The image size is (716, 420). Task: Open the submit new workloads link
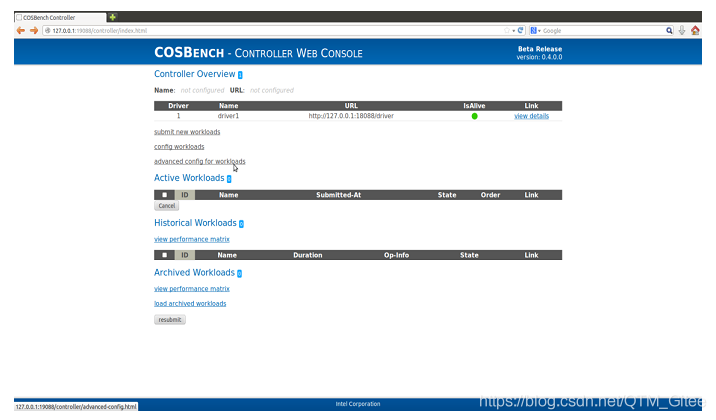[187, 132]
